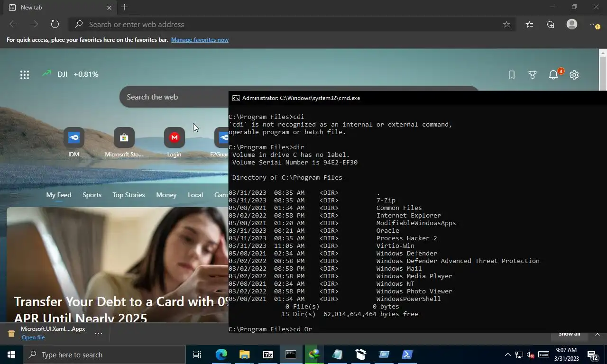Open the Microsoft Store quick link

(124, 142)
